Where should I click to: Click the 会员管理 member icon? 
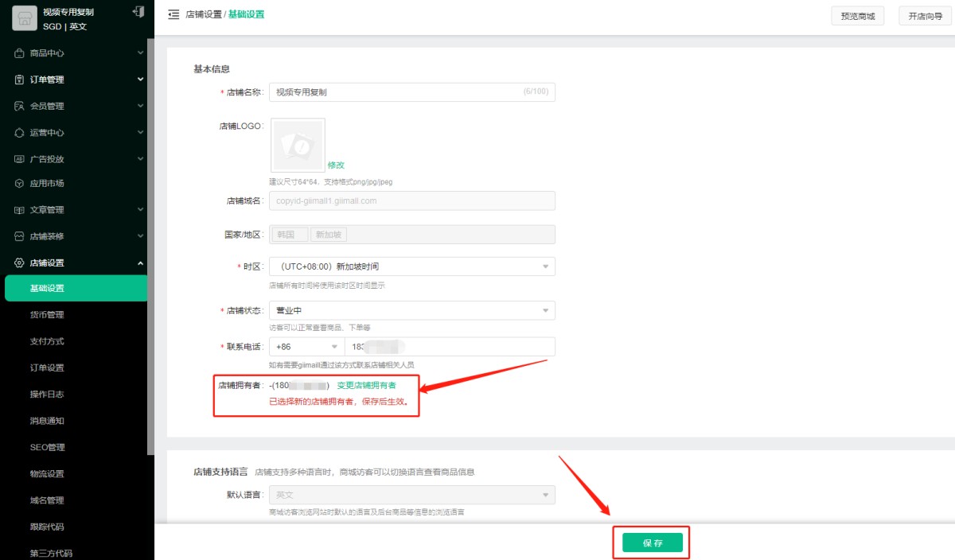19,106
